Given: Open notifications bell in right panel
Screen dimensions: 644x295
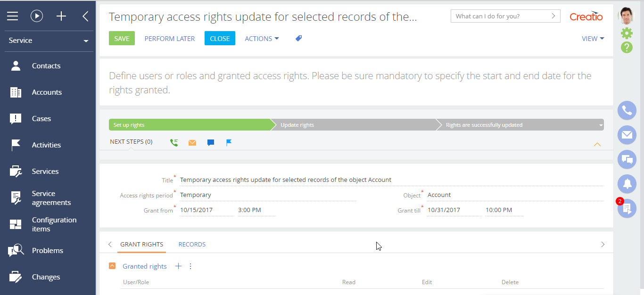Looking at the screenshot, I should 627,184.
